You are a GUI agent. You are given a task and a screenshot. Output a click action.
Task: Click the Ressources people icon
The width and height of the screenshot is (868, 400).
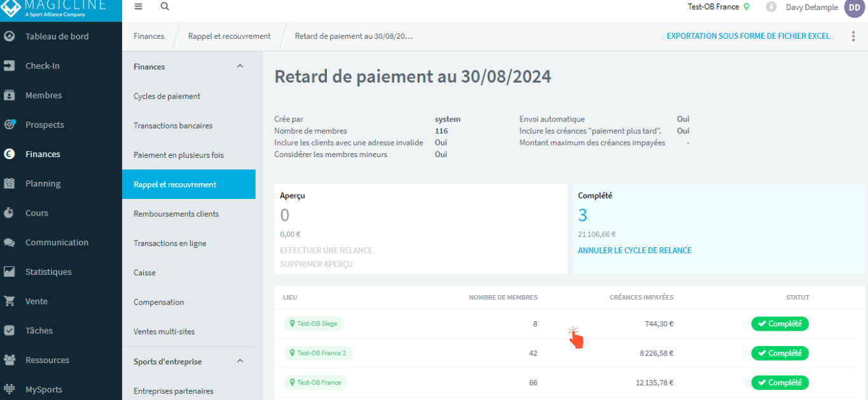point(10,360)
